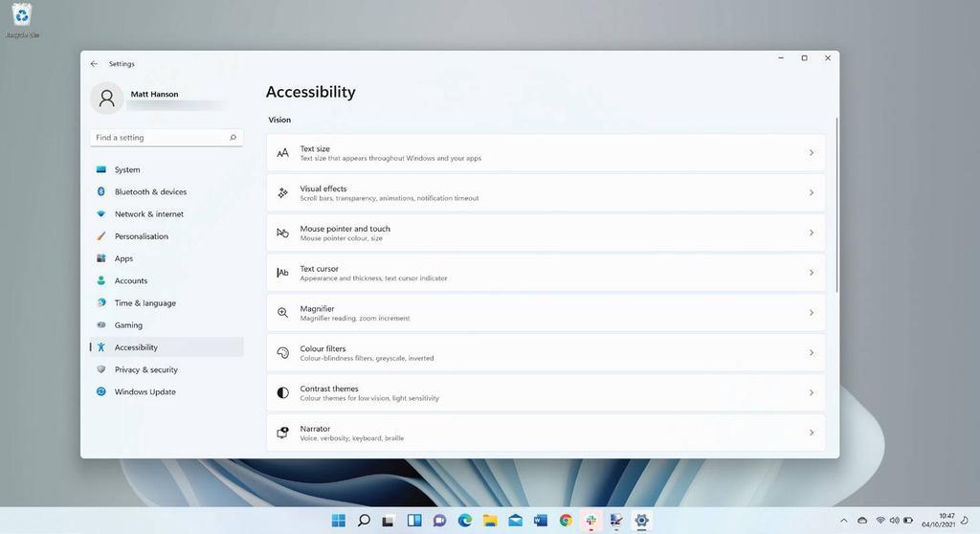Expand the Visual effects chevron
Screen dimensions: 980x534
(x=812, y=192)
